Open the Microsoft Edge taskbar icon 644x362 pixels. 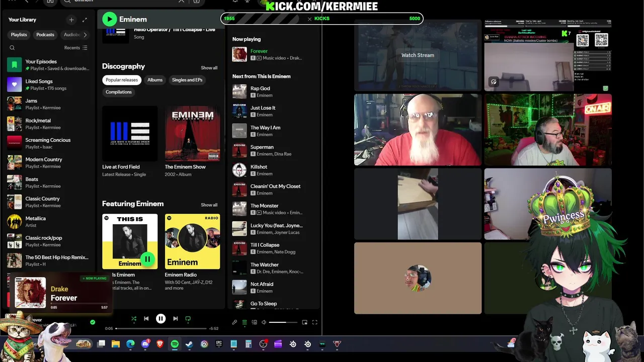click(130, 344)
